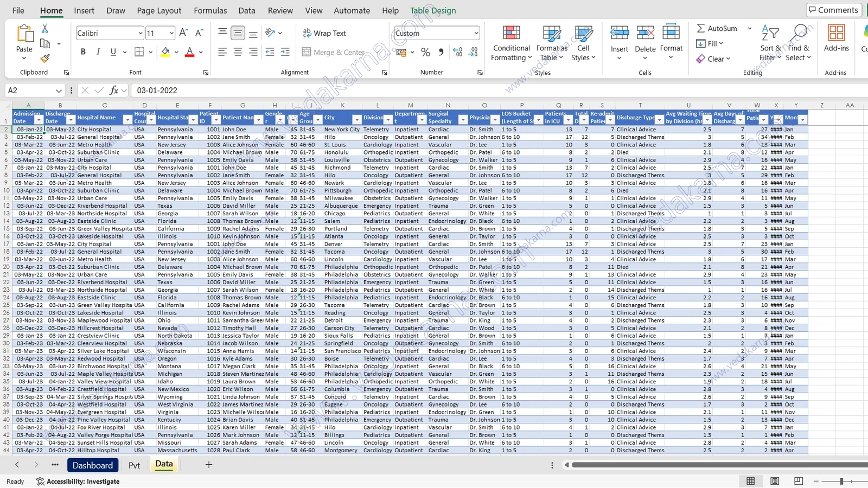Open the Formulas ribbon tab
Image resolution: width=868 pixels, height=488 pixels.
click(x=210, y=10)
